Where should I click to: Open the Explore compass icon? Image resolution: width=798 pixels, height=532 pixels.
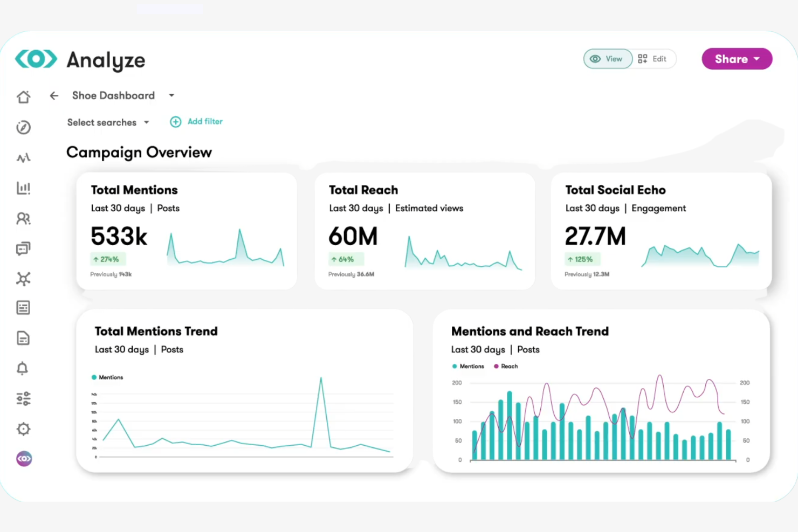[x=23, y=127]
